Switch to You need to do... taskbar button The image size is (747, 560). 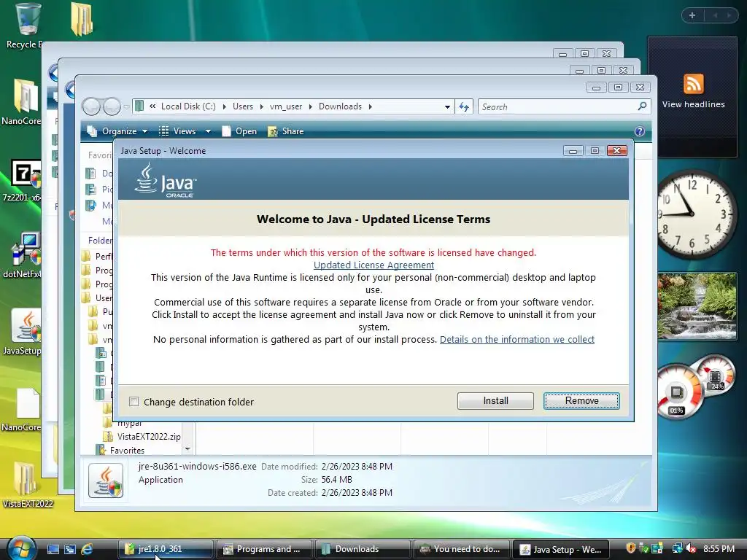461,549
